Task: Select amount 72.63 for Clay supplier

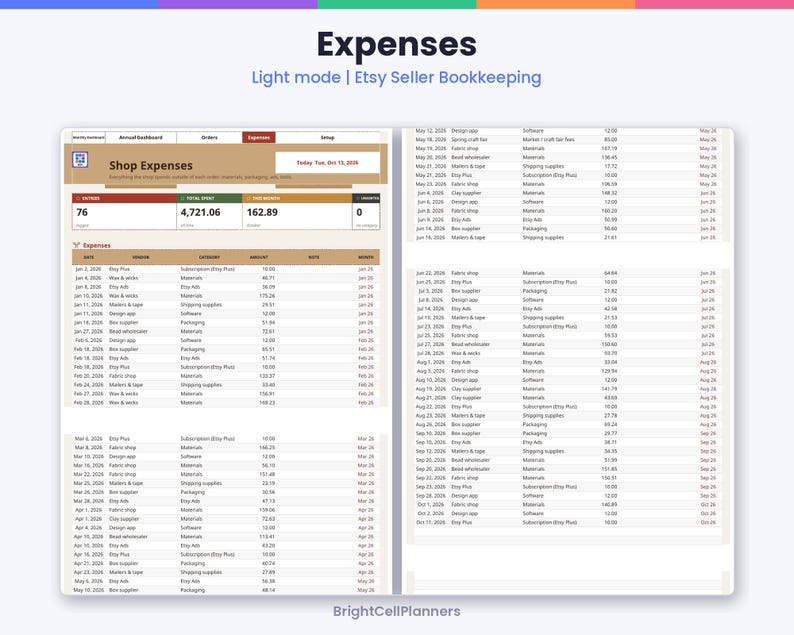Action: pos(268,519)
